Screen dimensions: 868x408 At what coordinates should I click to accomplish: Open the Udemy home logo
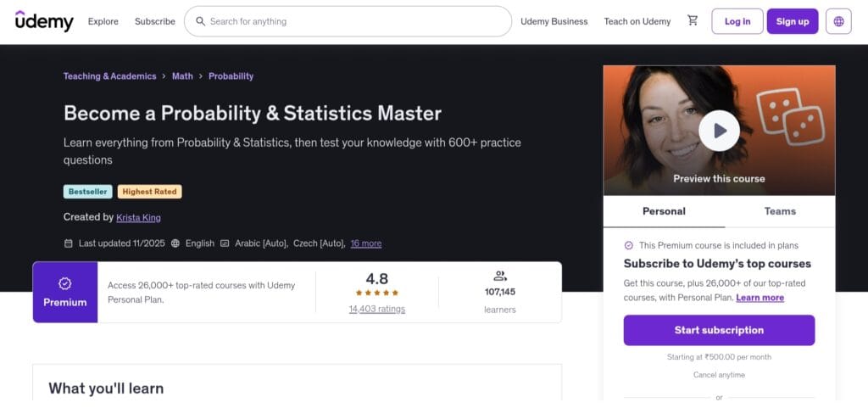click(44, 21)
